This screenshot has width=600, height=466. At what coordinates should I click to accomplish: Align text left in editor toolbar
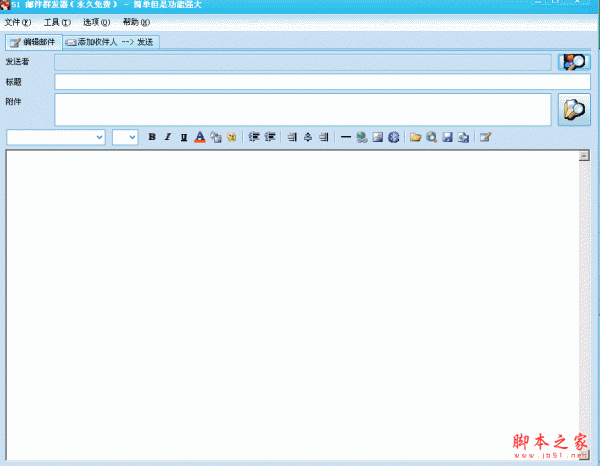292,137
